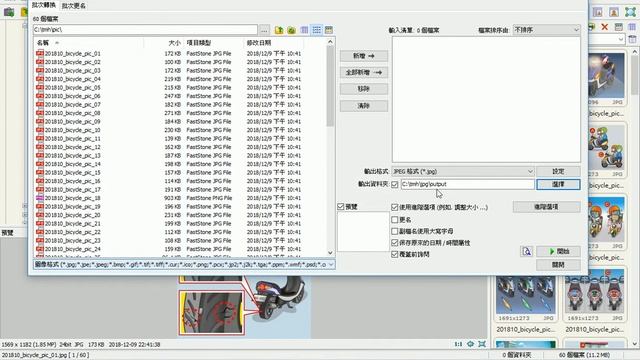Click 全部新增 add all button
This screenshot has width=640, height=360.
(364, 73)
